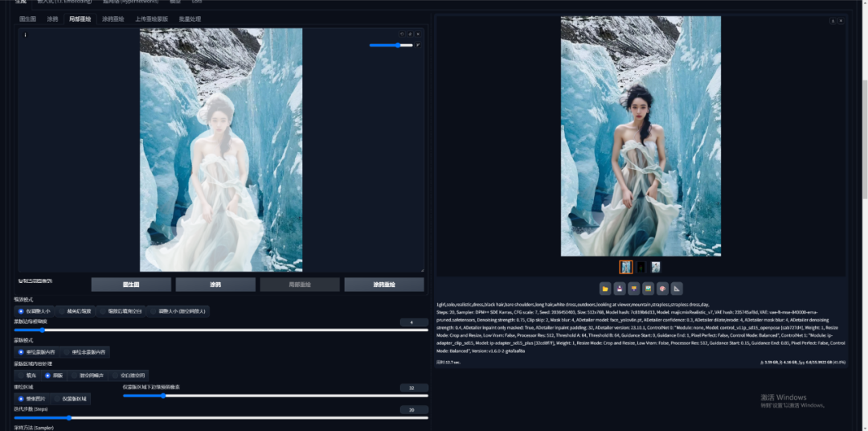Image resolution: width=868 pixels, height=431 pixels.
Task: Click mask blur value field showing 4
Action: click(414, 322)
